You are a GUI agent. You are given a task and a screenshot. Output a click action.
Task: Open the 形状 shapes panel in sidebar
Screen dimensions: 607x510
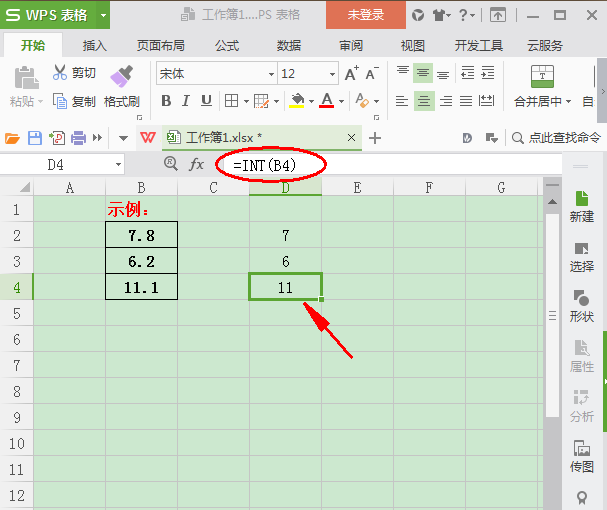coord(581,305)
